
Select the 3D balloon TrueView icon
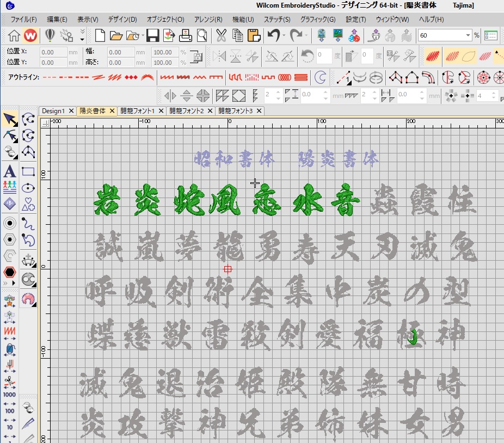coord(50,35)
